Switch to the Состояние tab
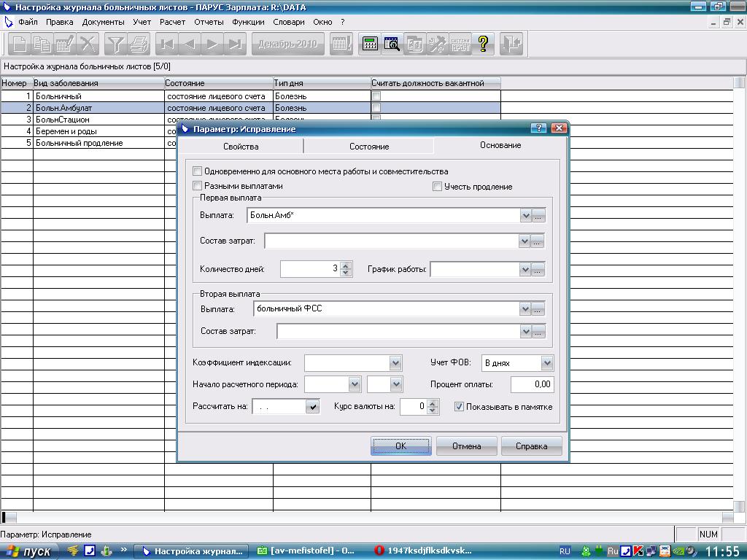The image size is (747, 560). pyautogui.click(x=369, y=146)
